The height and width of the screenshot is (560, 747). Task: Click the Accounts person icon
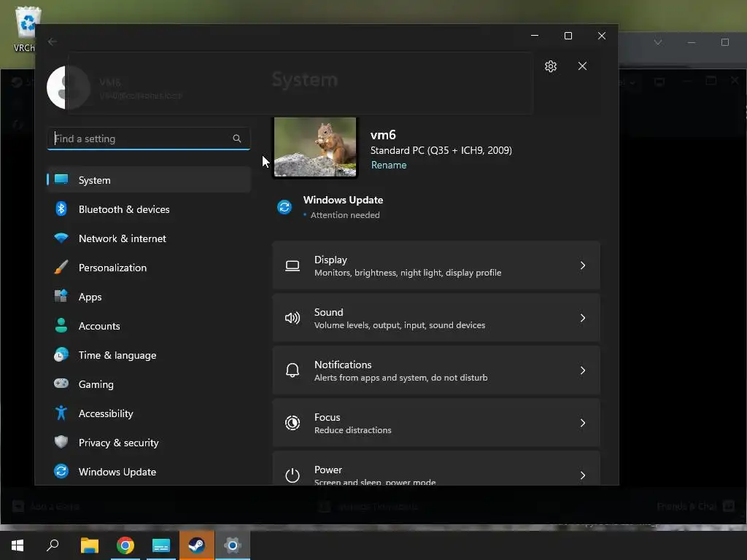point(61,325)
